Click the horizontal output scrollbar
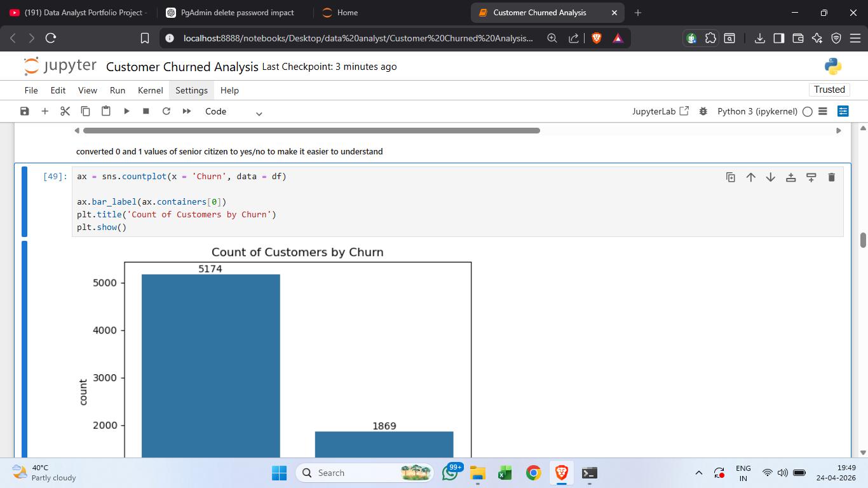868x488 pixels. point(311,131)
